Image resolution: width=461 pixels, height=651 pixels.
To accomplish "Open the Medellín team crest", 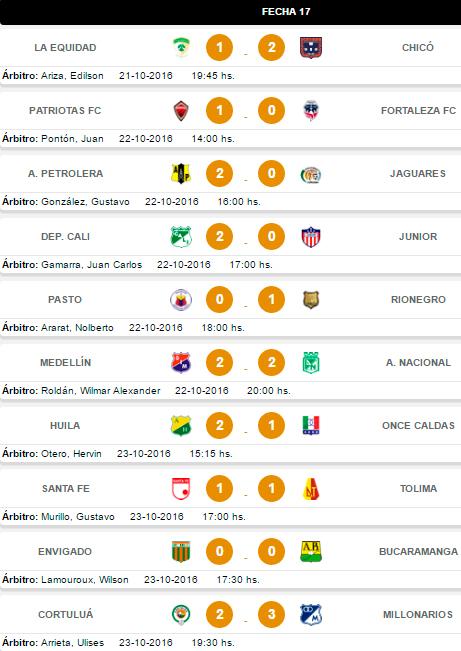I will (181, 362).
